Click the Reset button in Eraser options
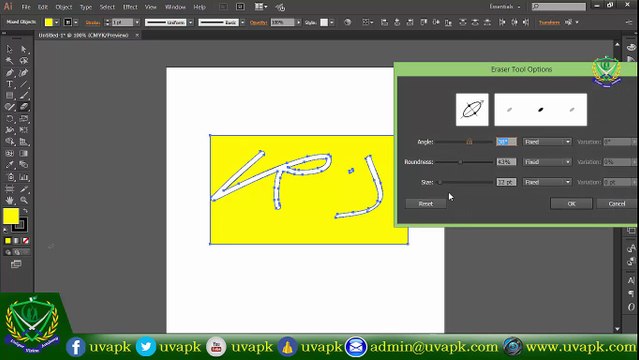 pos(425,203)
